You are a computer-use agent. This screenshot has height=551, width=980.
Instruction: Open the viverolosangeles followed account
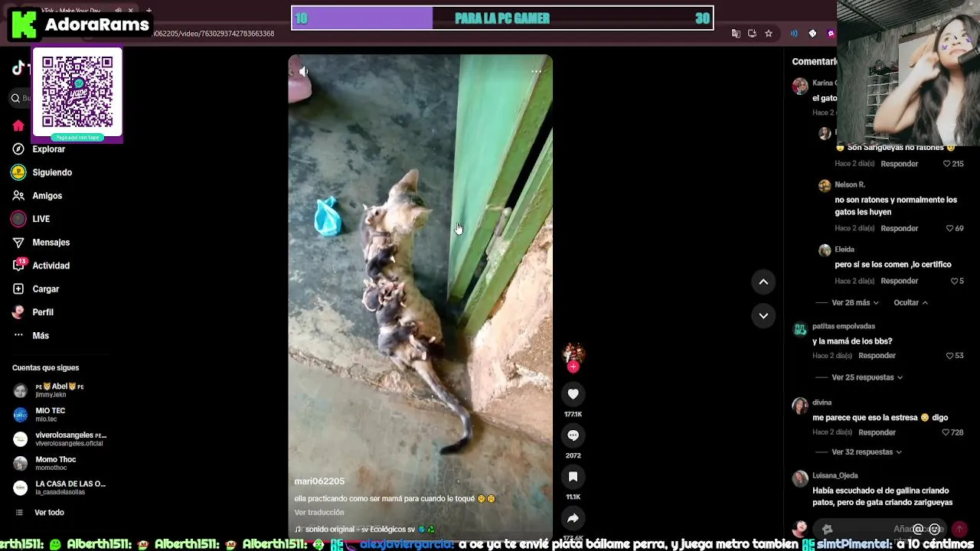click(60, 439)
